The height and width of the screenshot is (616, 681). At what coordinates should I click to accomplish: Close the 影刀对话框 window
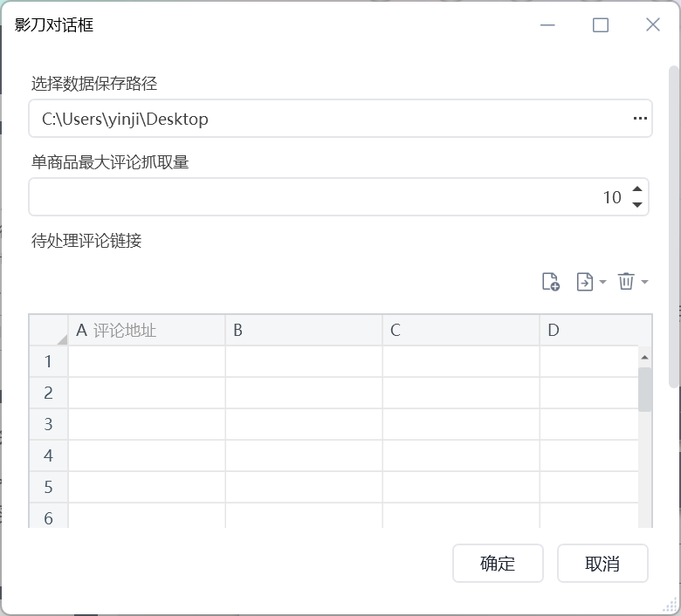point(653,24)
